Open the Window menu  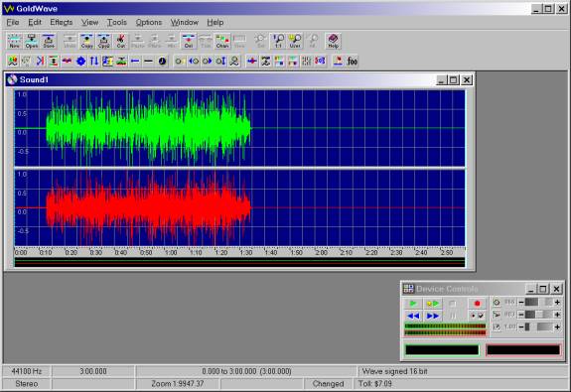pyautogui.click(x=185, y=23)
